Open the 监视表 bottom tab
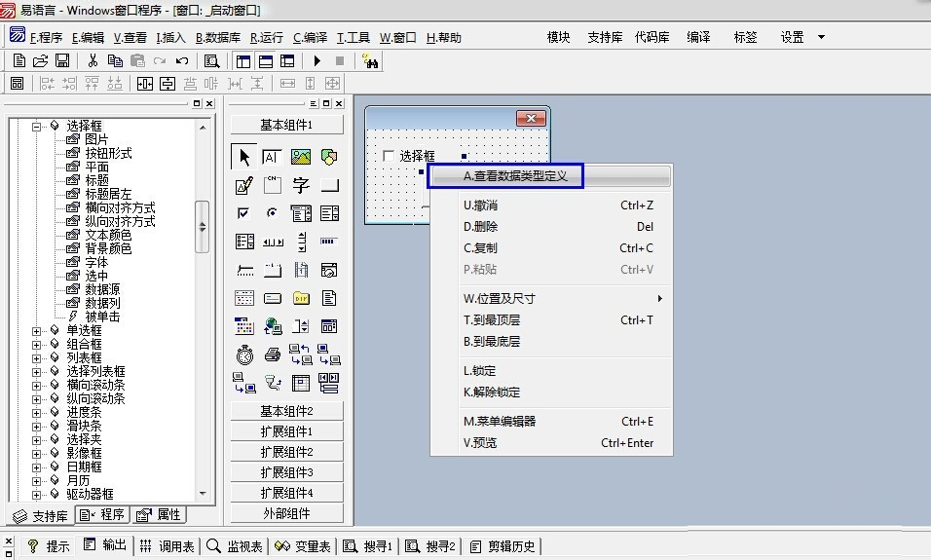 coord(235,545)
